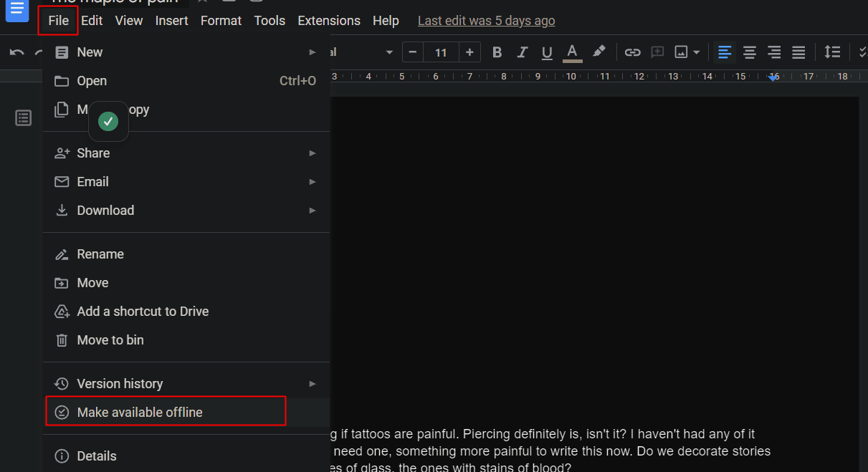Align text left
The height and width of the screenshot is (472, 868).
[725, 52]
